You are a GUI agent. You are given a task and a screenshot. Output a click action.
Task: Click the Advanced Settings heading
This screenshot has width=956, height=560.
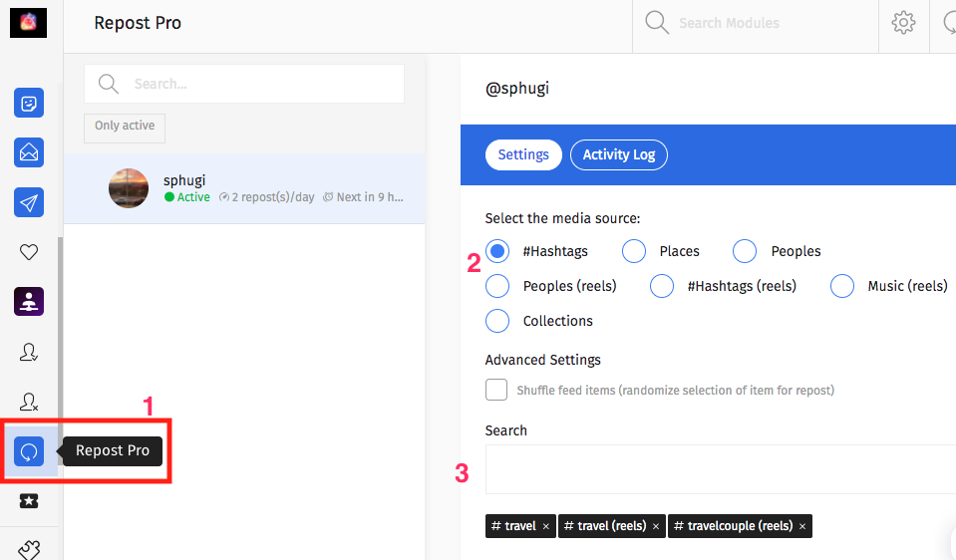coord(542,360)
